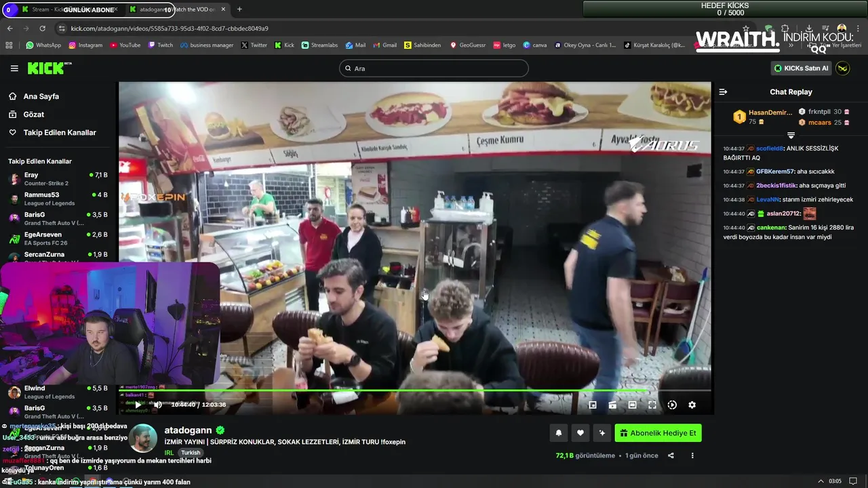Open WhatsApp bookmark
The image size is (868, 488).
tap(43, 45)
